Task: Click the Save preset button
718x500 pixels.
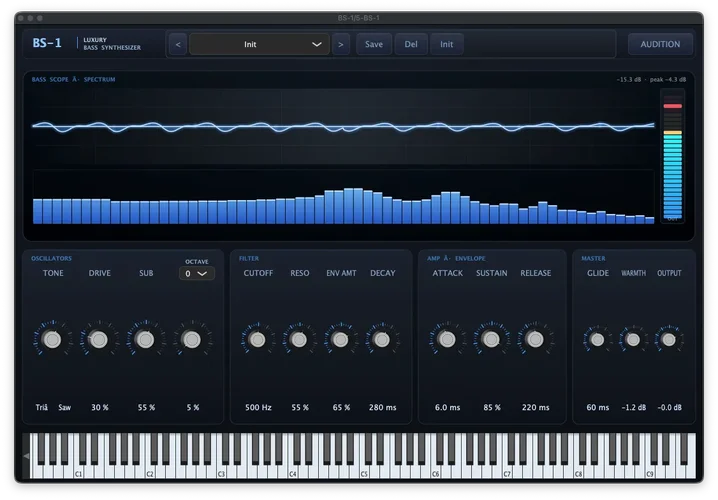Action: tap(374, 44)
